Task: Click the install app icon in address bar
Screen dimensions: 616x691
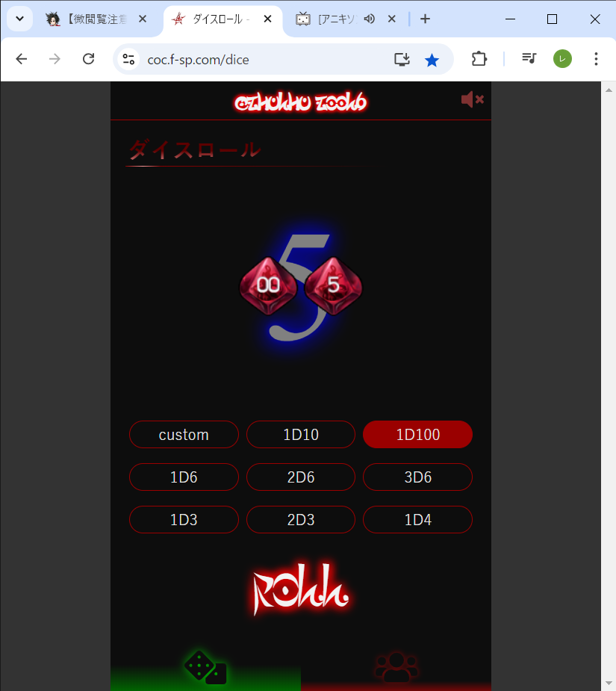Action: [402, 60]
